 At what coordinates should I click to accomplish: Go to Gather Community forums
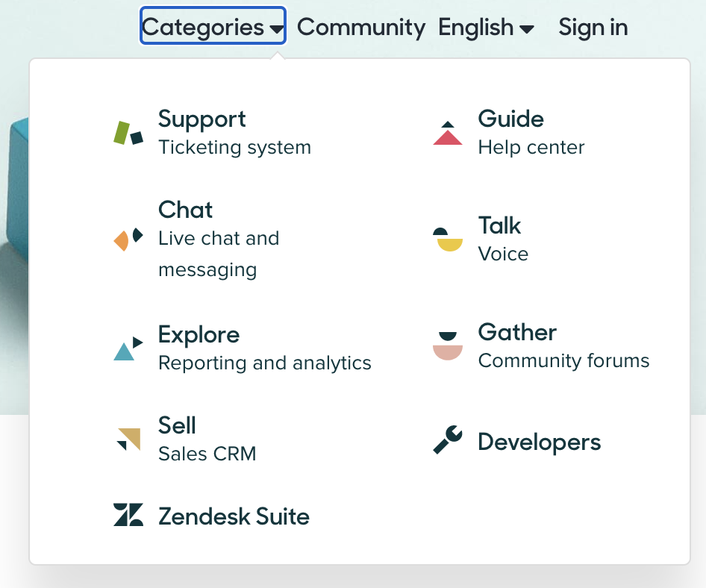coord(563,346)
